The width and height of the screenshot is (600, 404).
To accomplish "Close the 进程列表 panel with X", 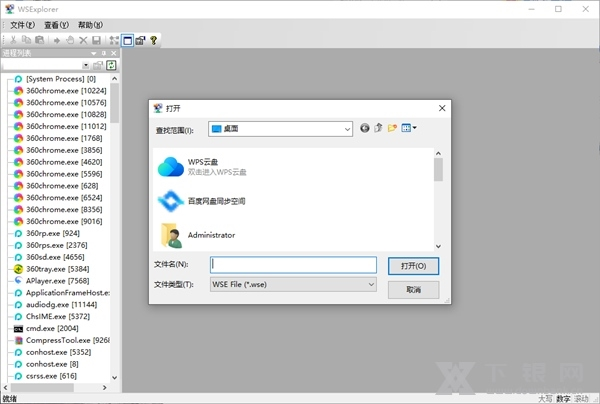I will [x=112, y=53].
